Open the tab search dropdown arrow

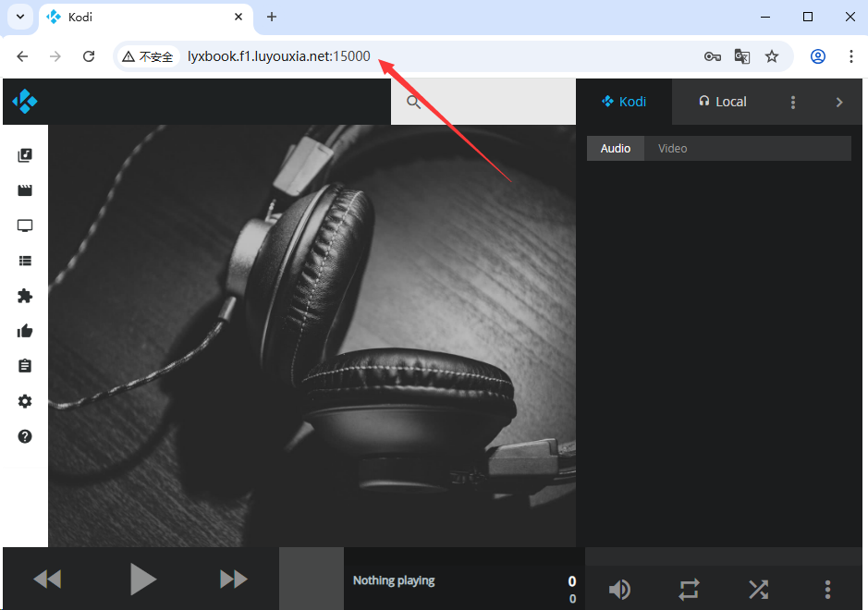click(20, 17)
